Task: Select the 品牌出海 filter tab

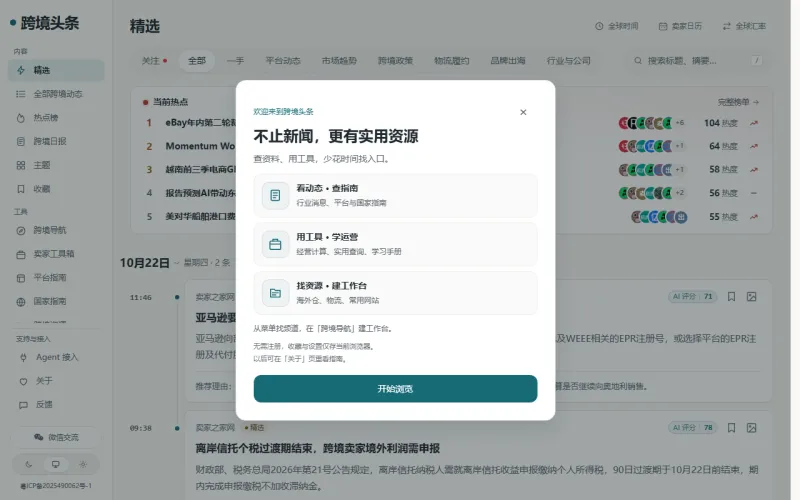Action: click(x=508, y=61)
